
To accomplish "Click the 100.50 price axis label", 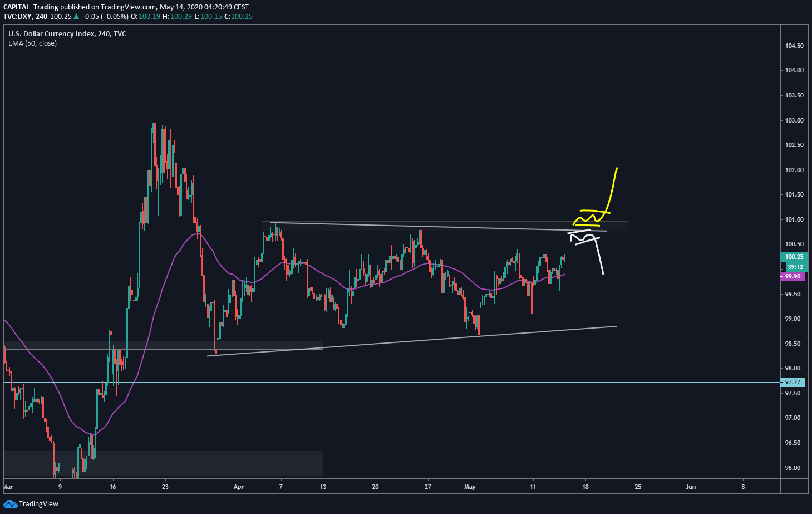I will tap(794, 244).
